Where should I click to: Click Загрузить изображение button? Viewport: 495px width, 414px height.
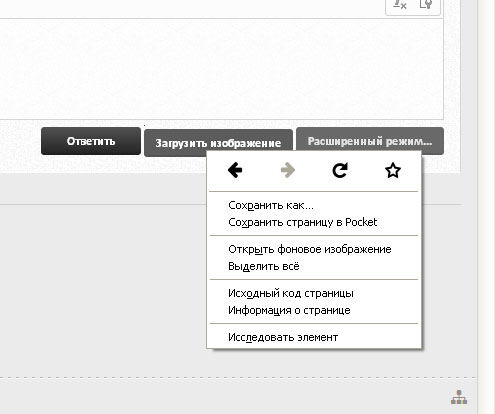coord(218,143)
